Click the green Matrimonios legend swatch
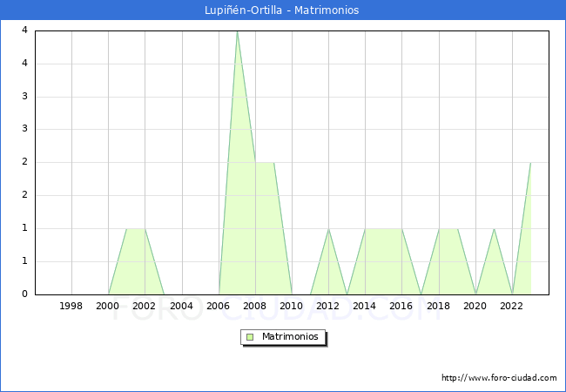The image size is (566, 392). (x=250, y=337)
